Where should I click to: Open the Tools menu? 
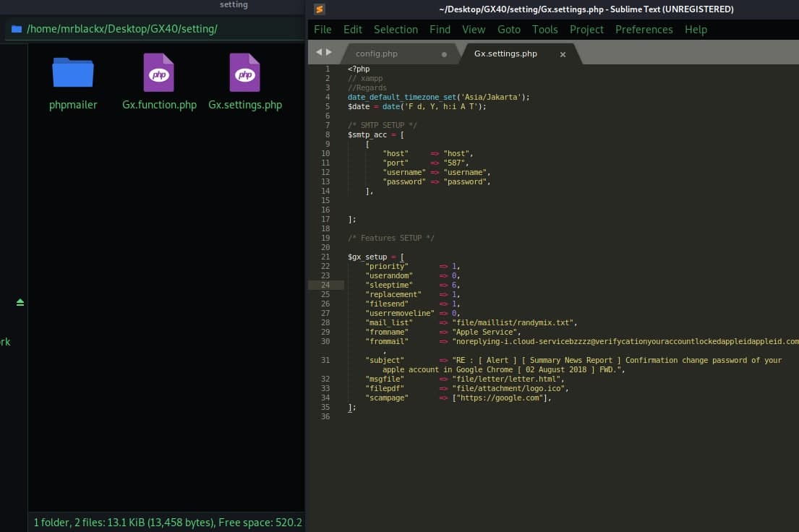pyautogui.click(x=544, y=30)
